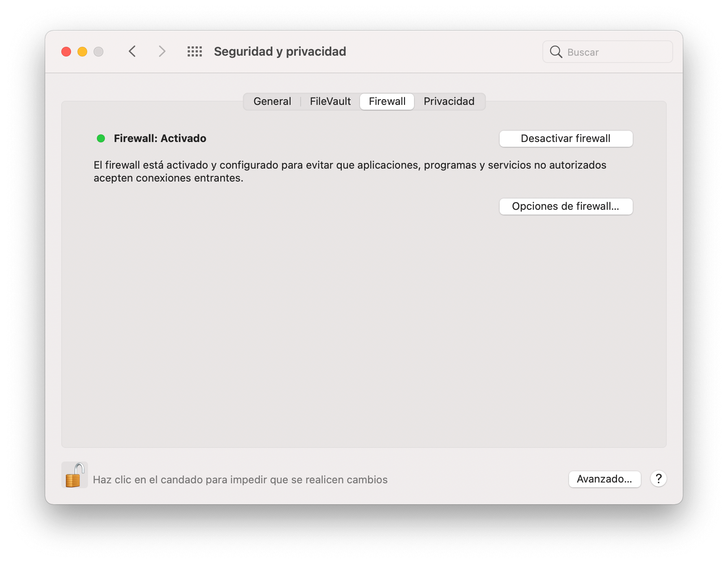Open the Avanzado options

pyautogui.click(x=605, y=479)
